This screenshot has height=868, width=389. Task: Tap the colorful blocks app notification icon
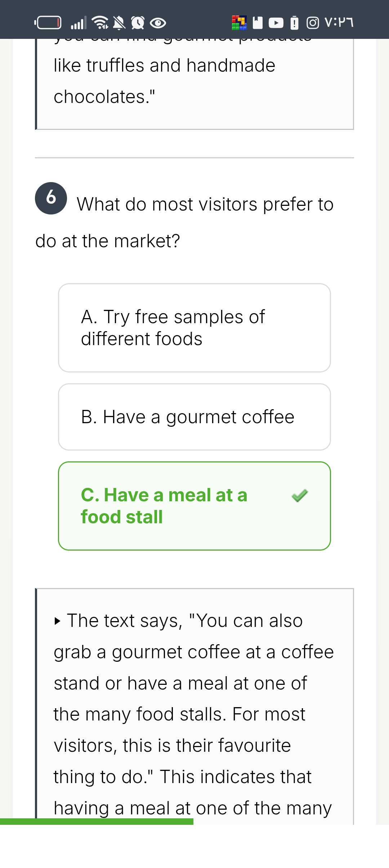(239, 23)
